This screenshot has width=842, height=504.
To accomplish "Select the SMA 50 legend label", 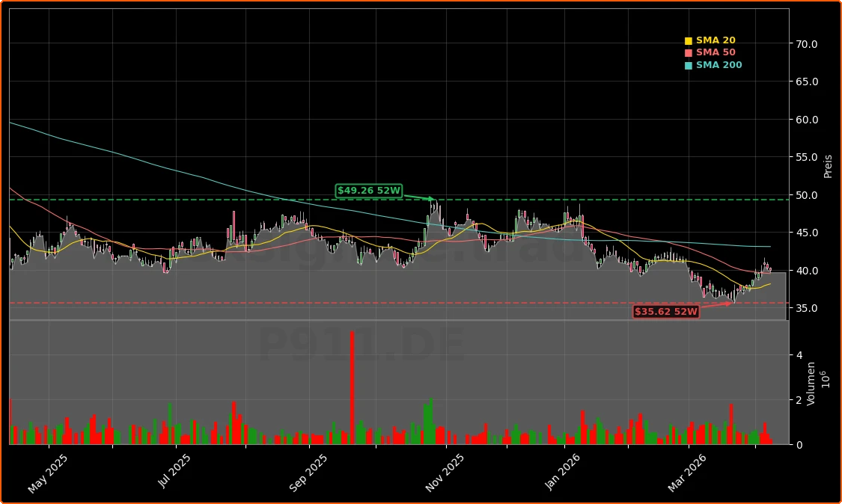I will pos(716,53).
